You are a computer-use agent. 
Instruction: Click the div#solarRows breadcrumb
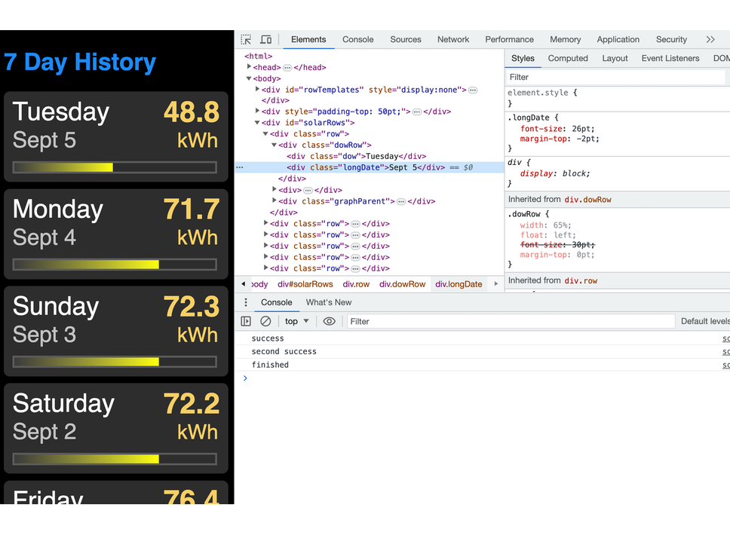(305, 284)
